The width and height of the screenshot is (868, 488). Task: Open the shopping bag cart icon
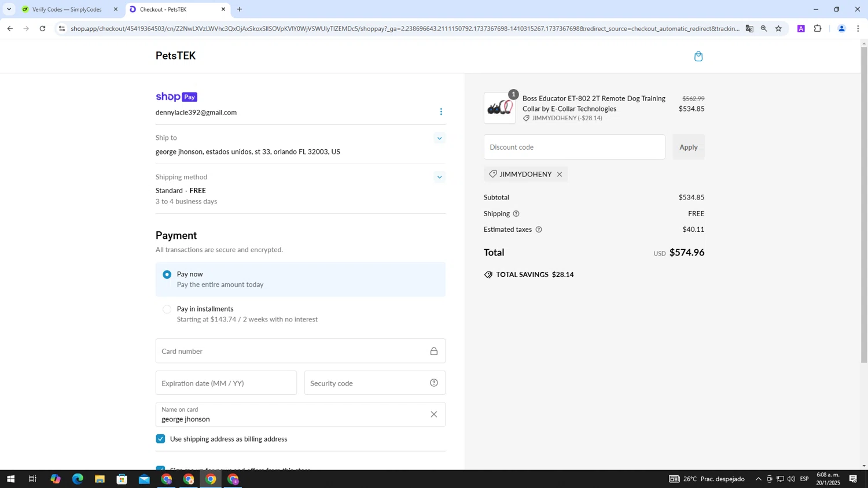[698, 56]
